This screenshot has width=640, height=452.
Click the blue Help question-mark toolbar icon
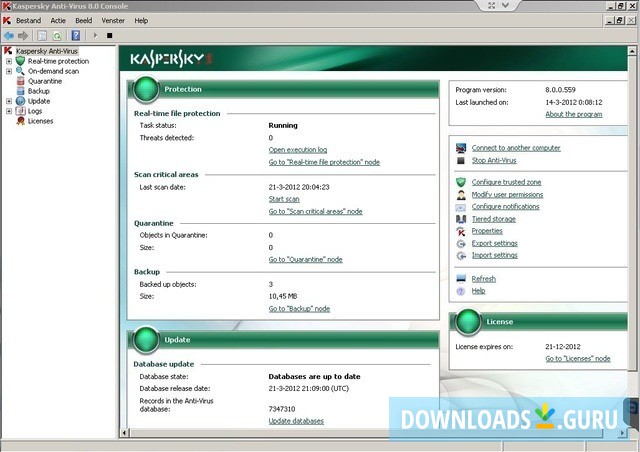click(76, 36)
